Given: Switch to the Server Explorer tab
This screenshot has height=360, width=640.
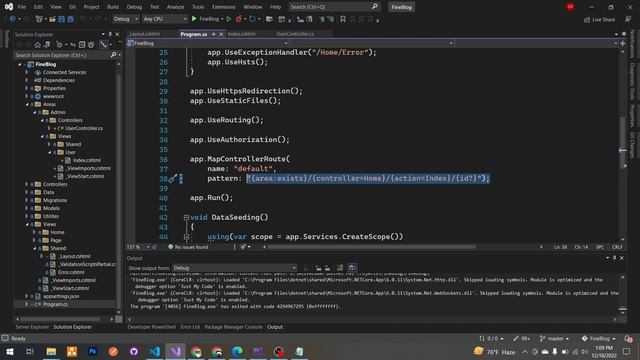Looking at the screenshot, I should point(32,327).
